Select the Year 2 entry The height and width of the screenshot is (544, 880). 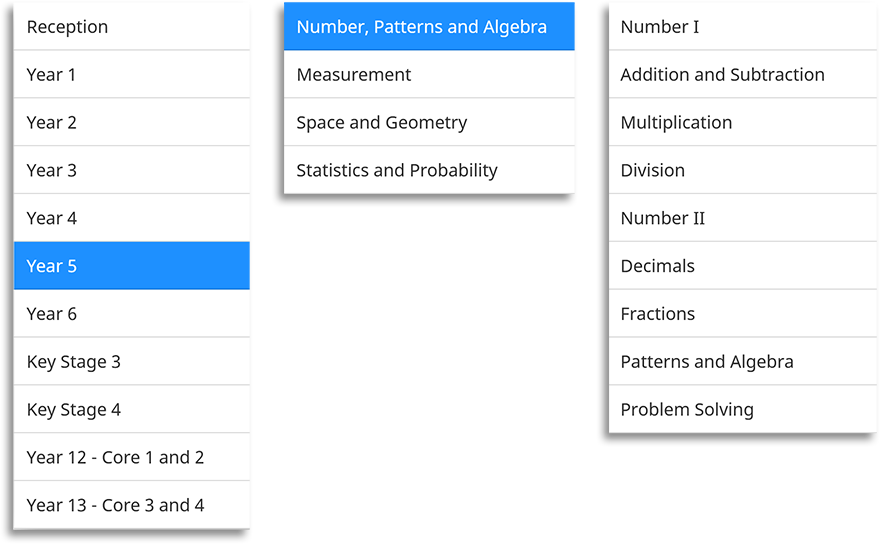click(x=51, y=123)
